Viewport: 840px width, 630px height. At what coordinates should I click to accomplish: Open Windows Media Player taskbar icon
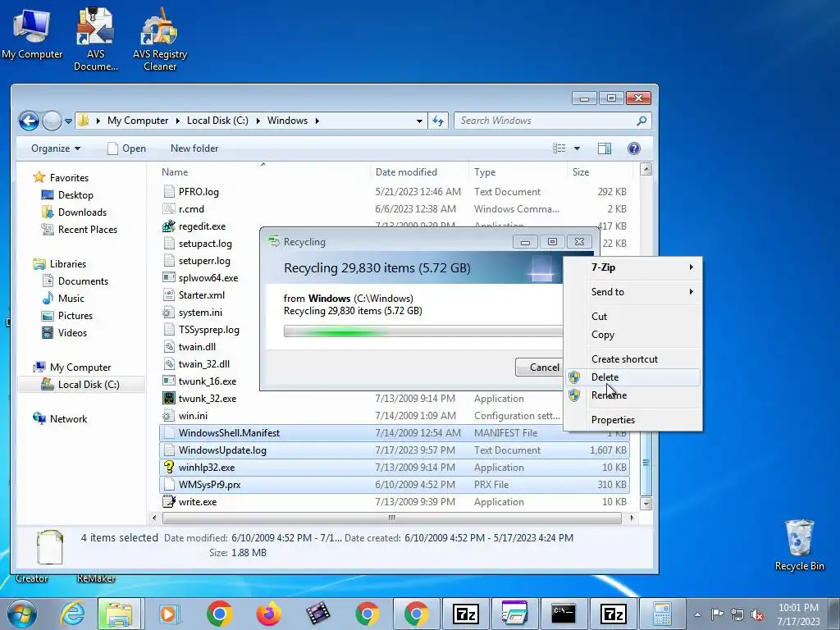click(169, 614)
